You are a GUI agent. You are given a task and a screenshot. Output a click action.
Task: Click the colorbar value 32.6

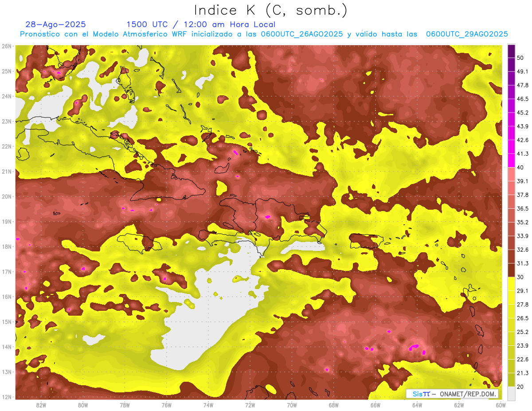(x=523, y=250)
